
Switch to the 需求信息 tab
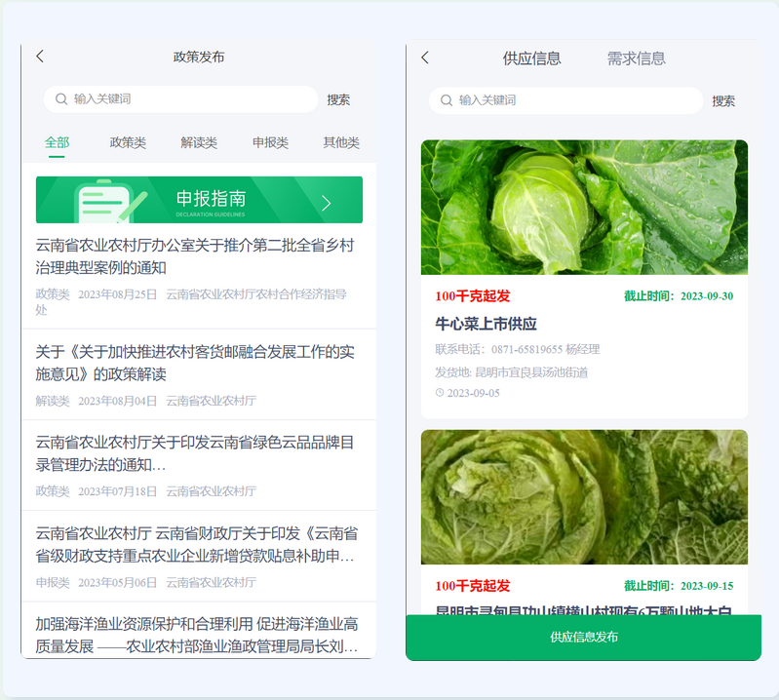636,58
